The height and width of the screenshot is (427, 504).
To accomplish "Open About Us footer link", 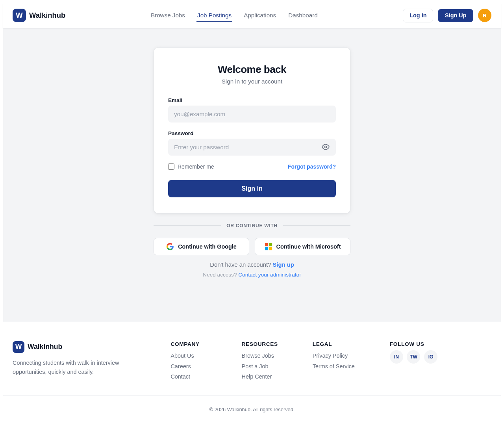I will [x=182, y=356].
